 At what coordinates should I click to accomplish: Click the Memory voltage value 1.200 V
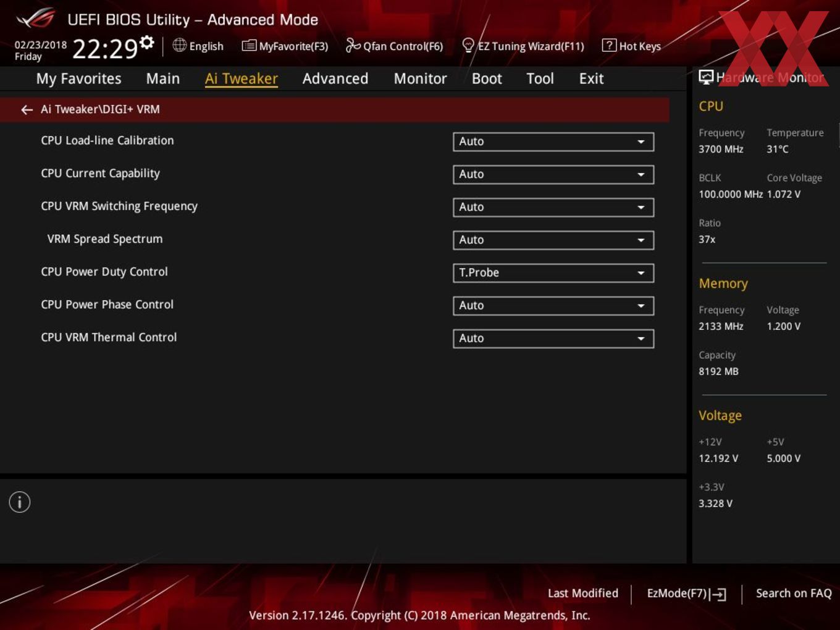pos(784,326)
